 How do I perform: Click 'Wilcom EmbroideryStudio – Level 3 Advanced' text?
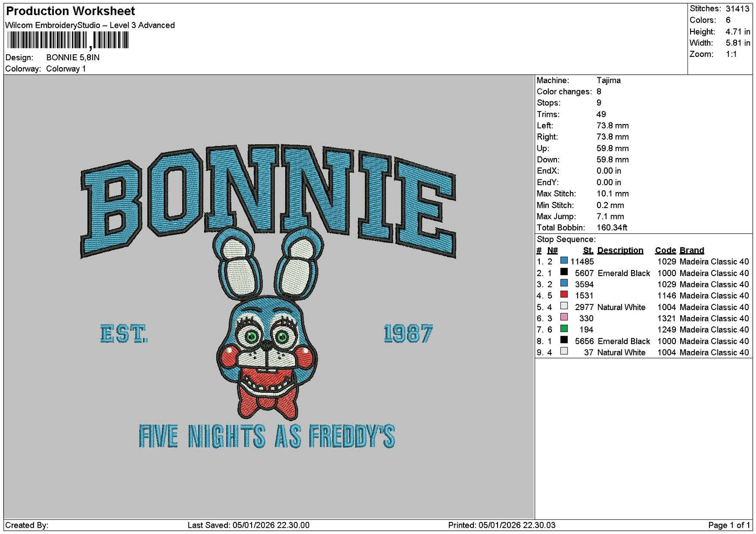(90, 25)
